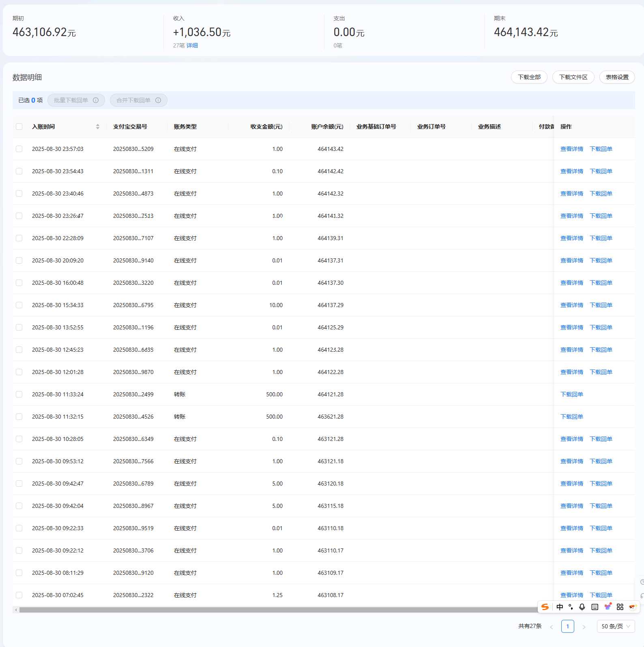Click 账务类型 column header
This screenshot has width=644, height=647.
click(x=185, y=127)
